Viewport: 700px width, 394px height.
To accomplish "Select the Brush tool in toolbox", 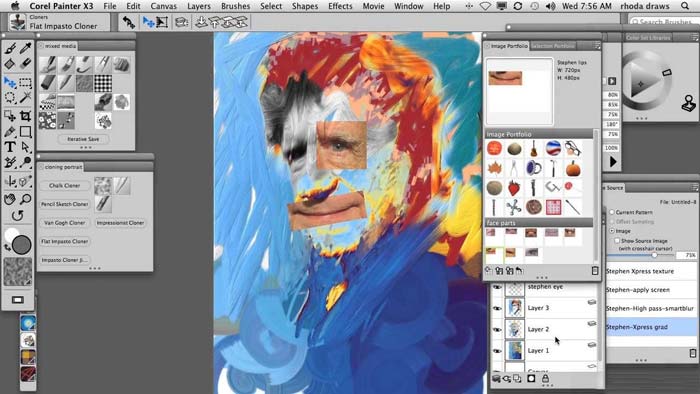I will 10,48.
